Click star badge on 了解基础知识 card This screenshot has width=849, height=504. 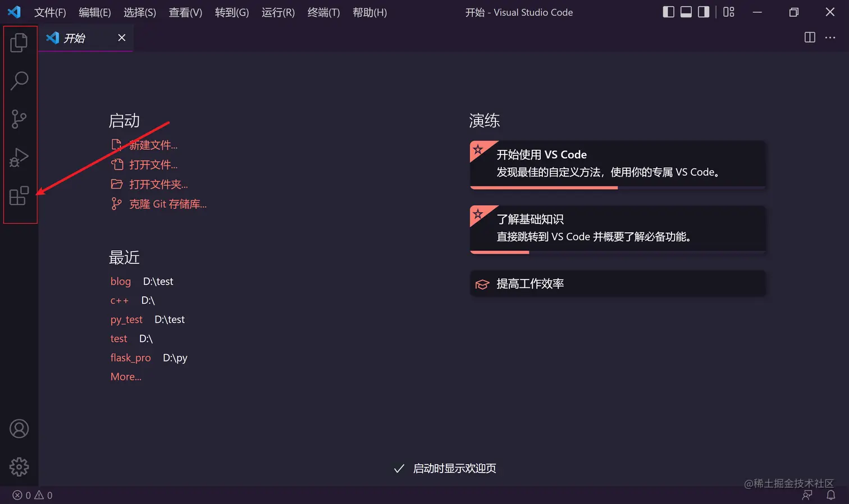click(x=478, y=214)
